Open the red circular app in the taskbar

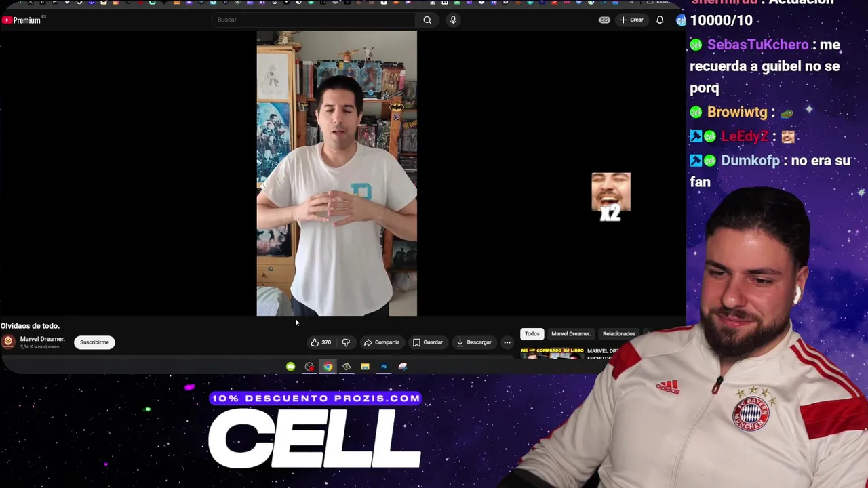(x=309, y=367)
